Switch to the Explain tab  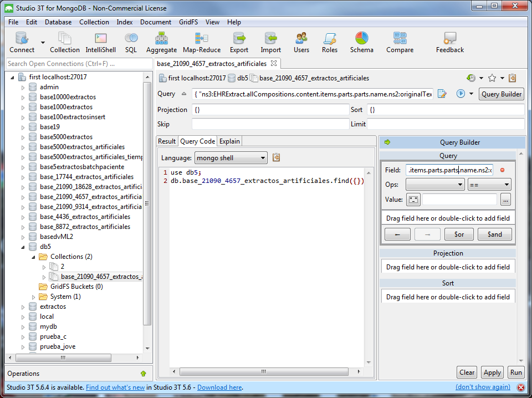click(x=229, y=141)
